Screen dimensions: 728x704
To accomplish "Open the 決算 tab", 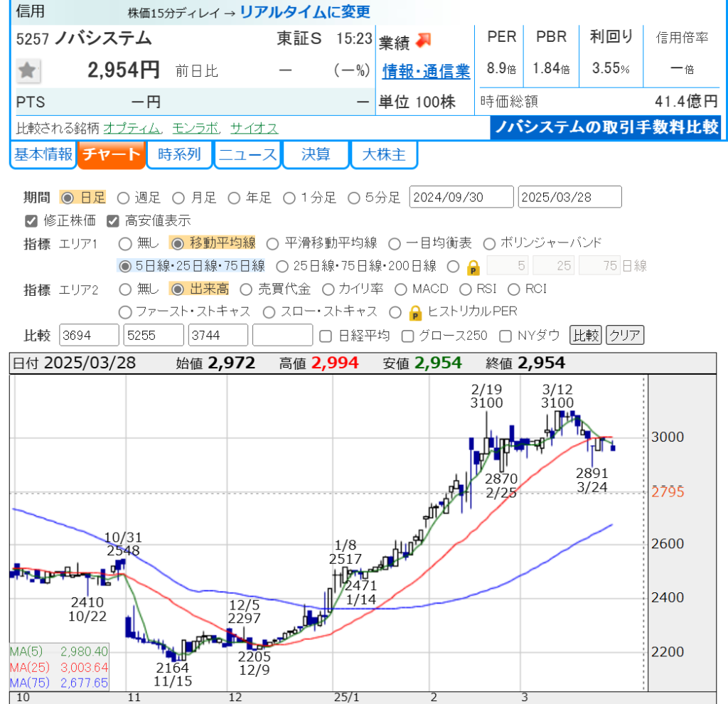I will (316, 154).
